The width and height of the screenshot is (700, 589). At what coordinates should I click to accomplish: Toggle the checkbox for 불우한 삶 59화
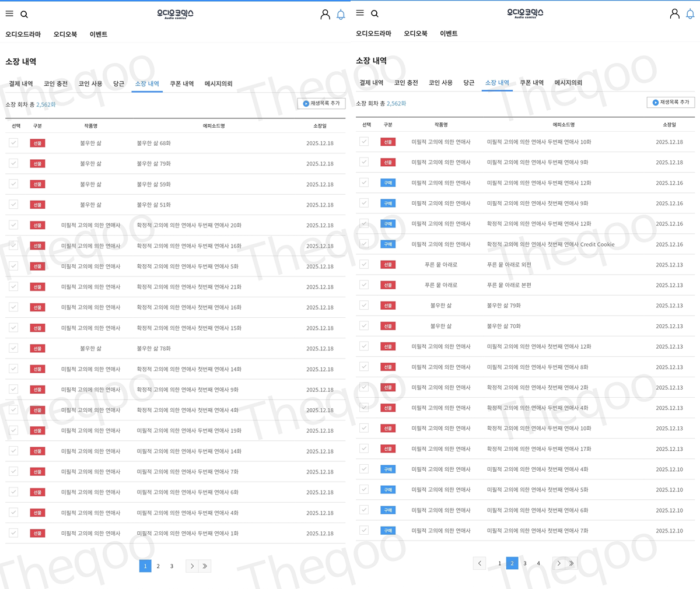tap(13, 184)
